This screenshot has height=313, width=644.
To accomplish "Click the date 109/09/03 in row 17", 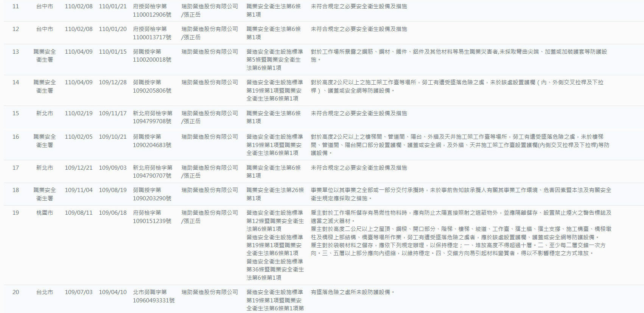I will 113,168.
